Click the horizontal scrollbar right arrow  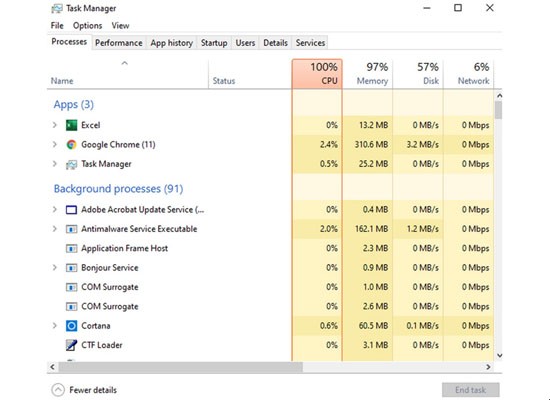488,367
